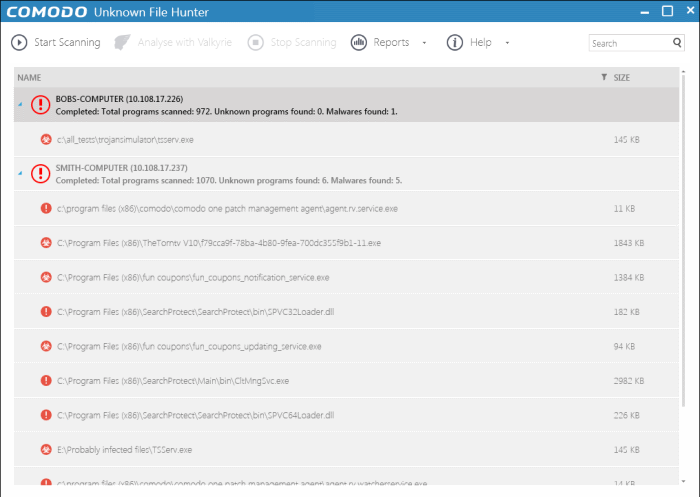The height and width of the screenshot is (497, 700).
Task: Expand the Help dropdown arrow
Action: (x=507, y=43)
